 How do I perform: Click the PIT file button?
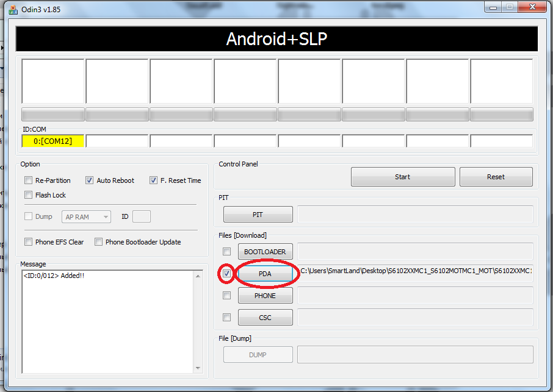258,215
